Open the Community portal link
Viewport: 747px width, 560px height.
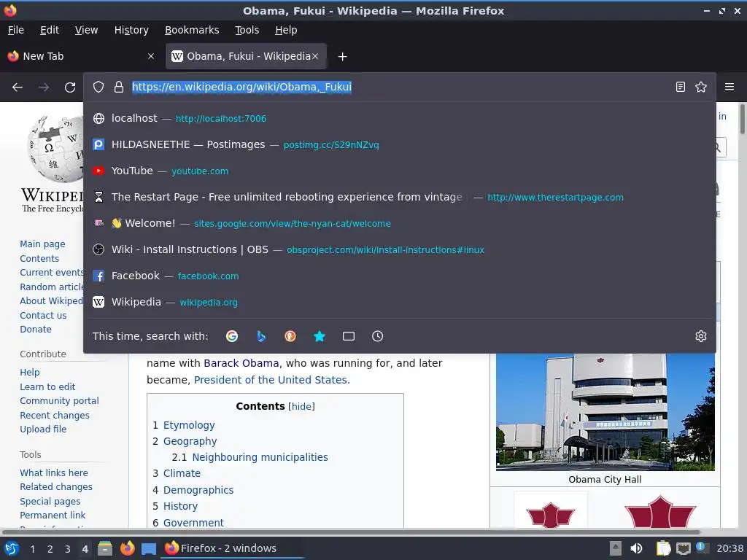[x=59, y=401]
